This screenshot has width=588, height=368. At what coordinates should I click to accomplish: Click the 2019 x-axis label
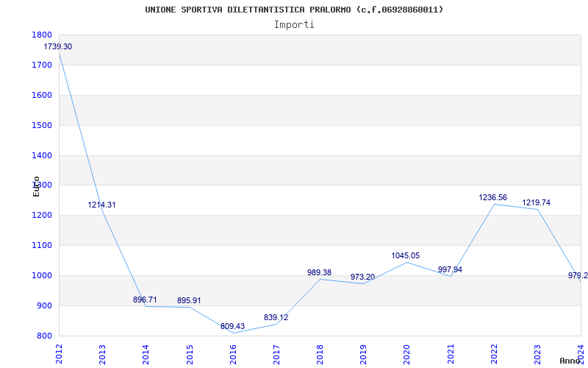click(x=363, y=355)
